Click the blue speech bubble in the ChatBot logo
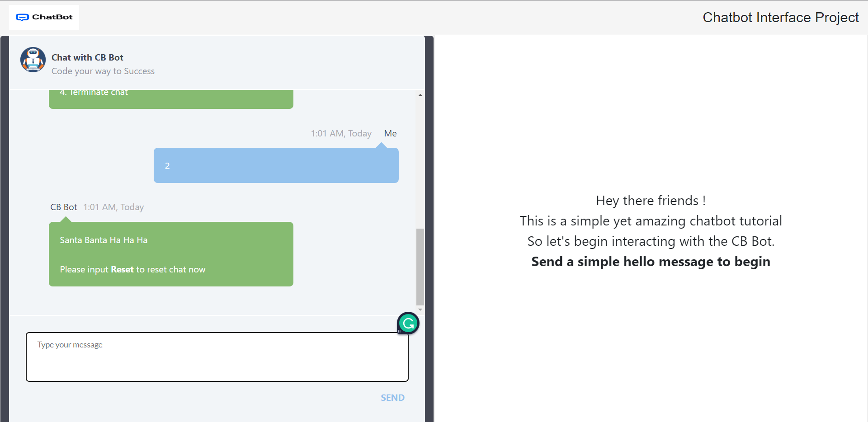 [23, 17]
